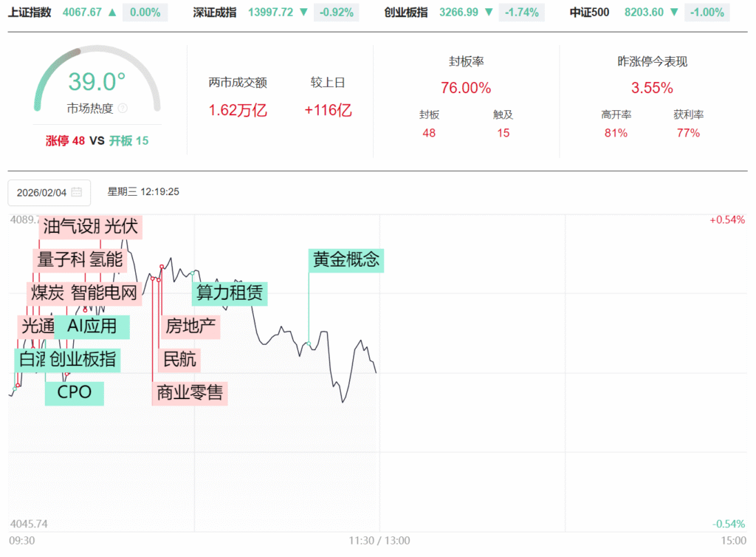Viewport: 756px width, 557px height.
Task: Select the 算力租赁 label on chart
Action: click(x=229, y=293)
